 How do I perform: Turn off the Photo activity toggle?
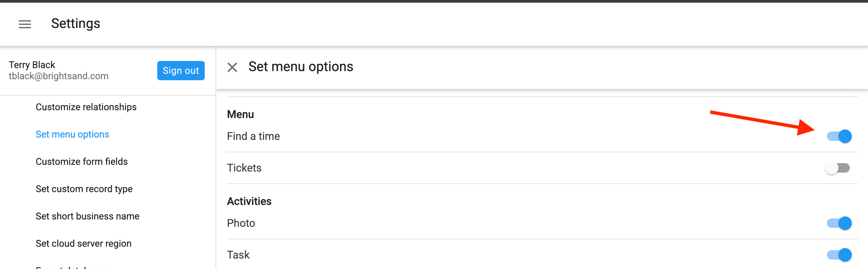pyautogui.click(x=839, y=223)
